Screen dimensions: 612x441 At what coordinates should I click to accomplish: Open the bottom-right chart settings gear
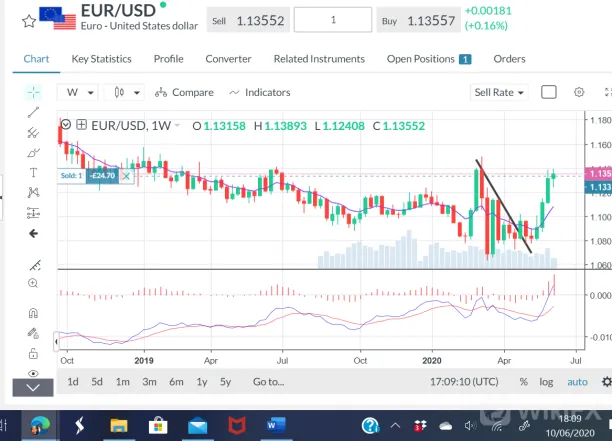pos(607,382)
